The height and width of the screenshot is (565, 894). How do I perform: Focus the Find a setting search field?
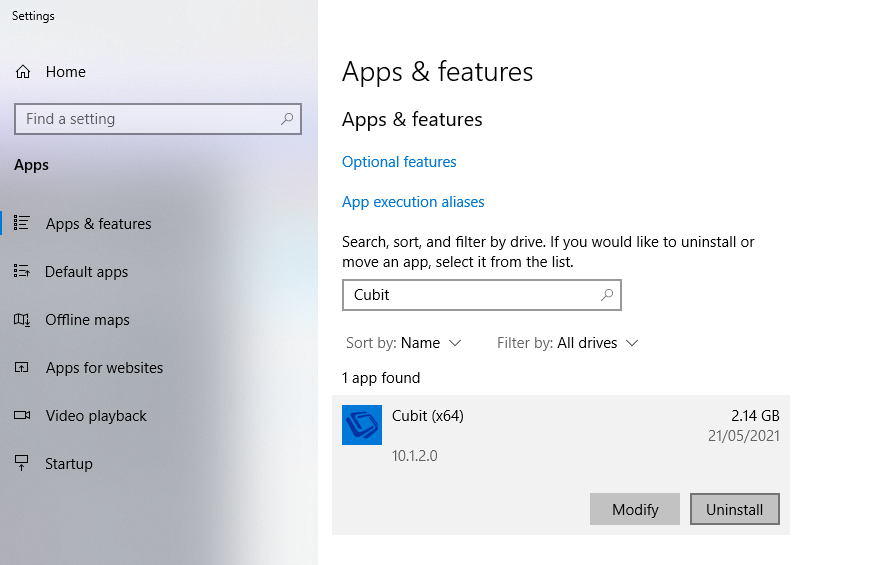pyautogui.click(x=158, y=119)
